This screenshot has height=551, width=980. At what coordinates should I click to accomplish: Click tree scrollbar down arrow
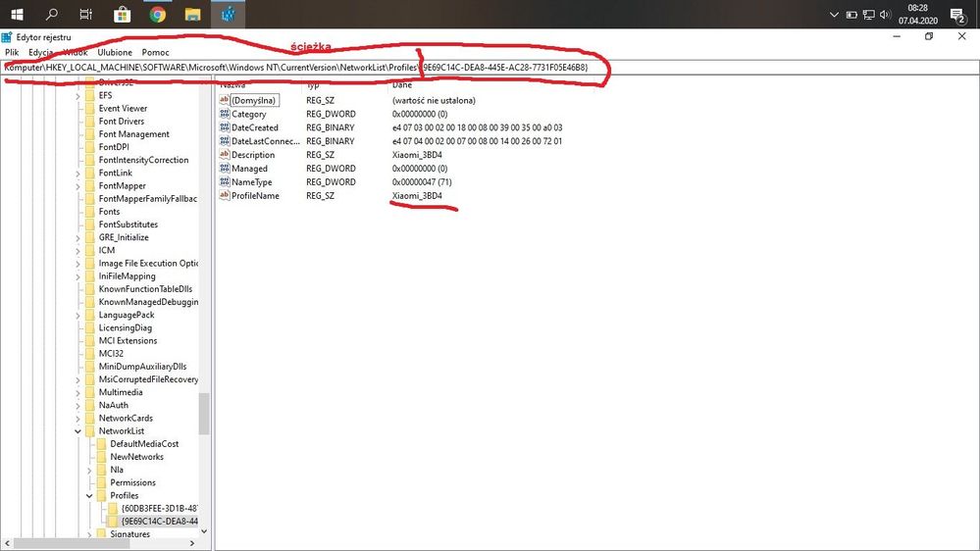pyautogui.click(x=204, y=531)
